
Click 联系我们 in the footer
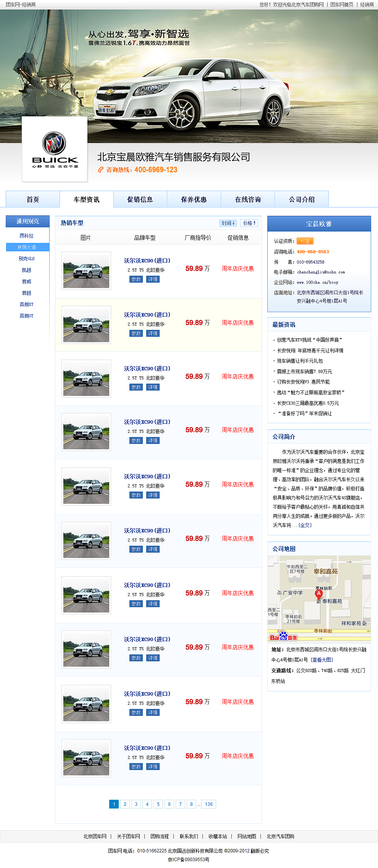(189, 836)
